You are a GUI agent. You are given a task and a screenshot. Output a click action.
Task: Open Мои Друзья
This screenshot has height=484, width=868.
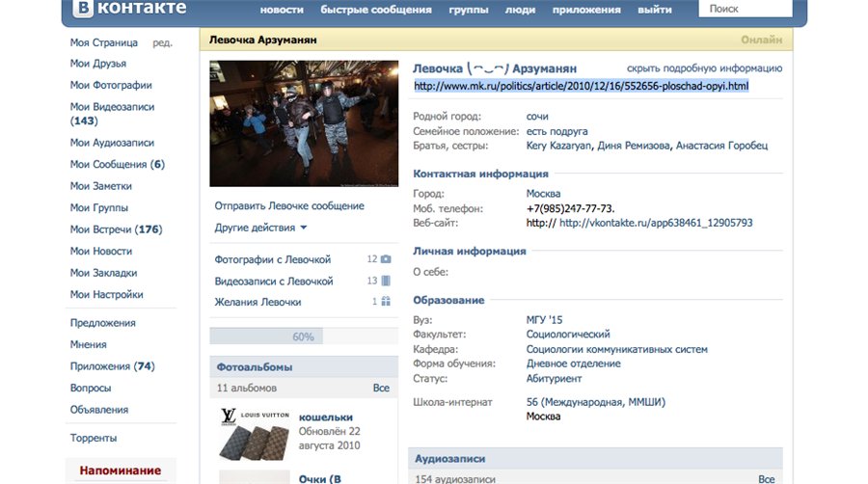[98, 64]
